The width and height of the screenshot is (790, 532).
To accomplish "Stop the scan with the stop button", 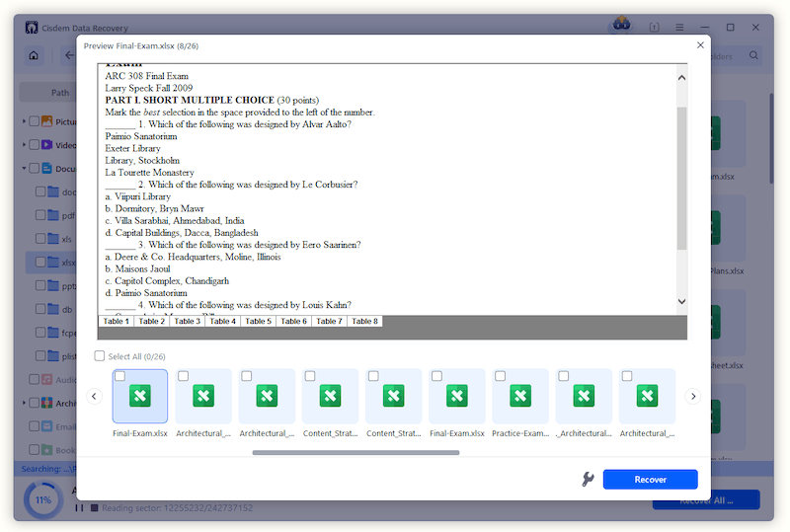I will click(x=94, y=507).
